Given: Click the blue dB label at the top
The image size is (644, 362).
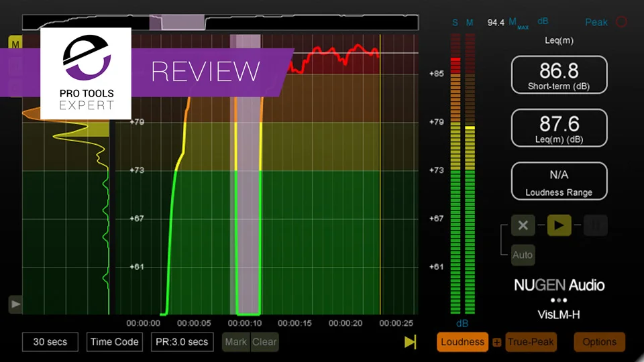Looking at the screenshot, I should point(543,21).
